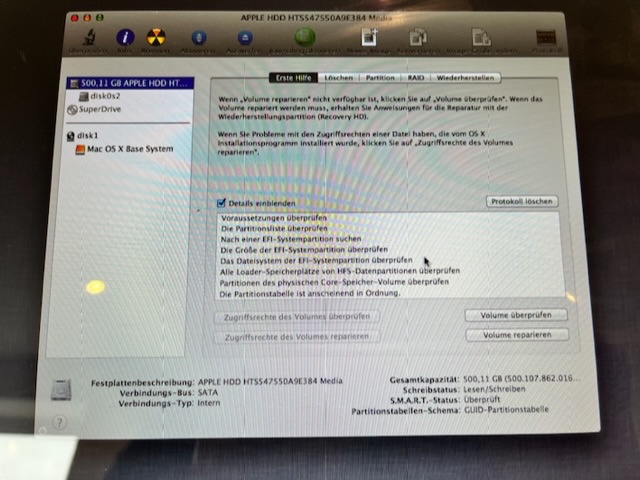Click Zugriffsrechte des Volumes reparieren button
Screen dimensions: 640x480
click(x=297, y=337)
